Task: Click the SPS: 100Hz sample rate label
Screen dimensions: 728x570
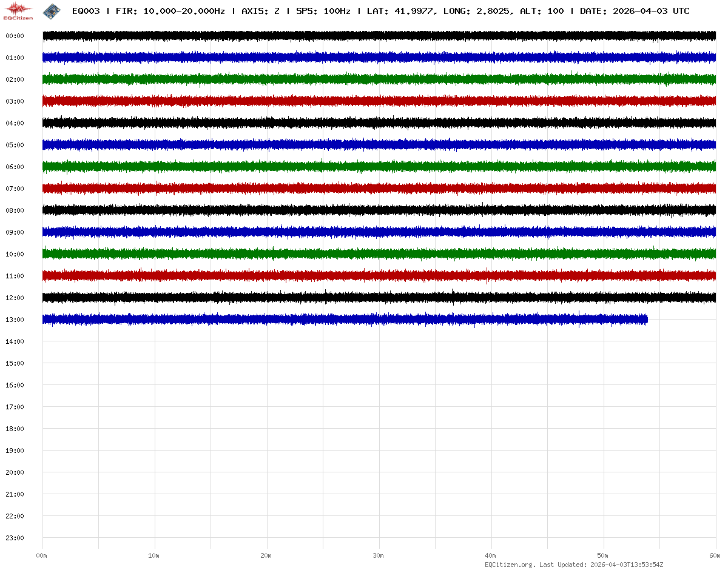Action: [323, 11]
